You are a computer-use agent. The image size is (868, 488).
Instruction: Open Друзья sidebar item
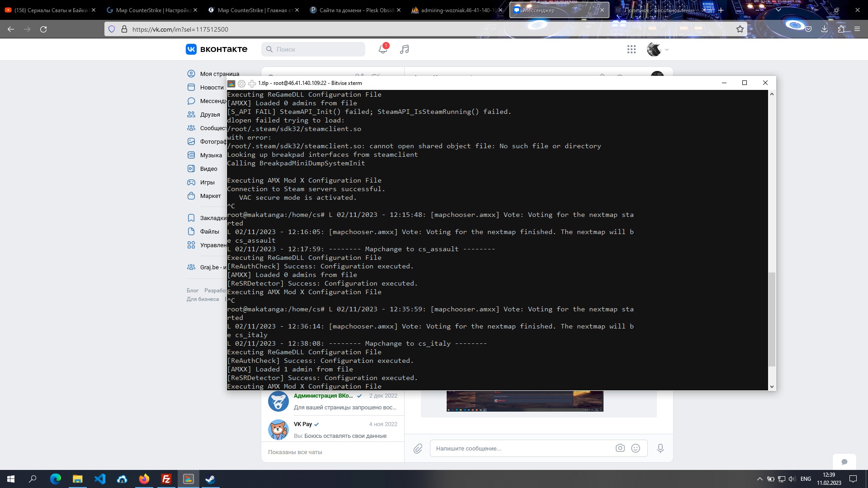point(210,114)
